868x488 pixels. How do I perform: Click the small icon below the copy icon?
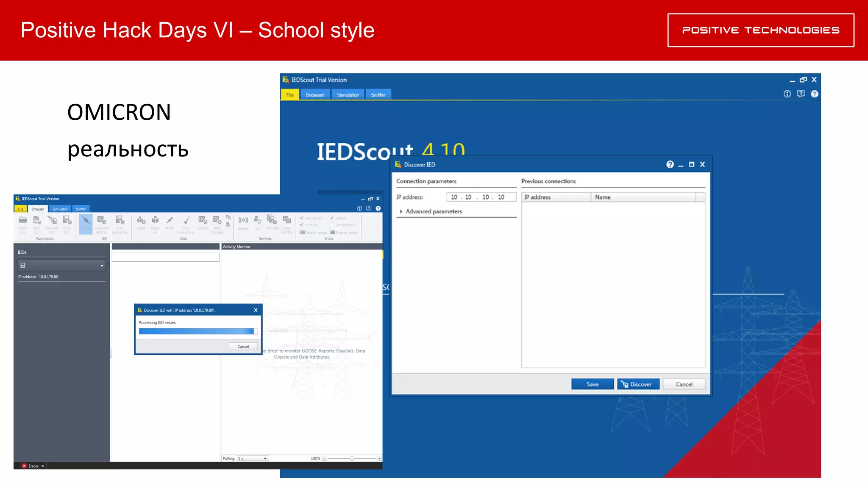(228, 225)
